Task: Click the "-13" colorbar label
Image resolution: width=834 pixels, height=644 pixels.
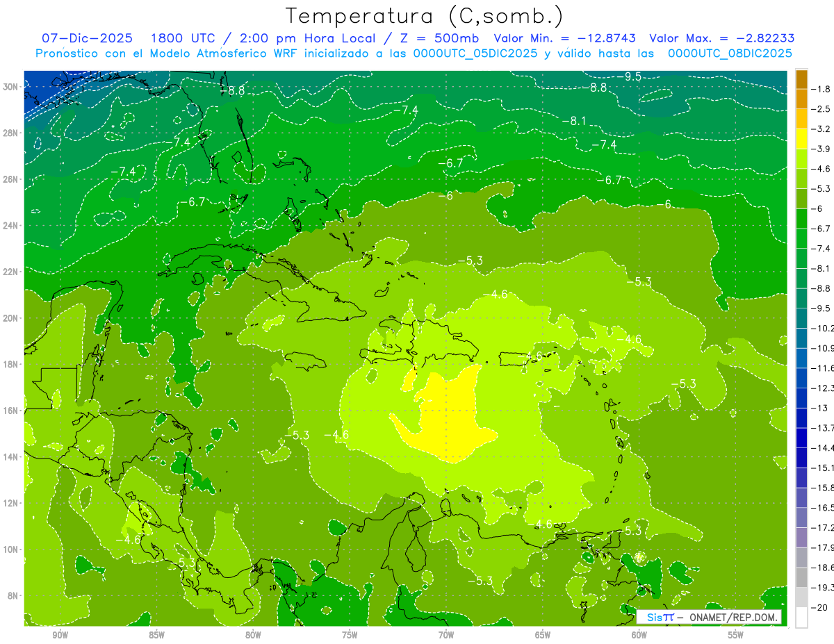Action: point(819,408)
